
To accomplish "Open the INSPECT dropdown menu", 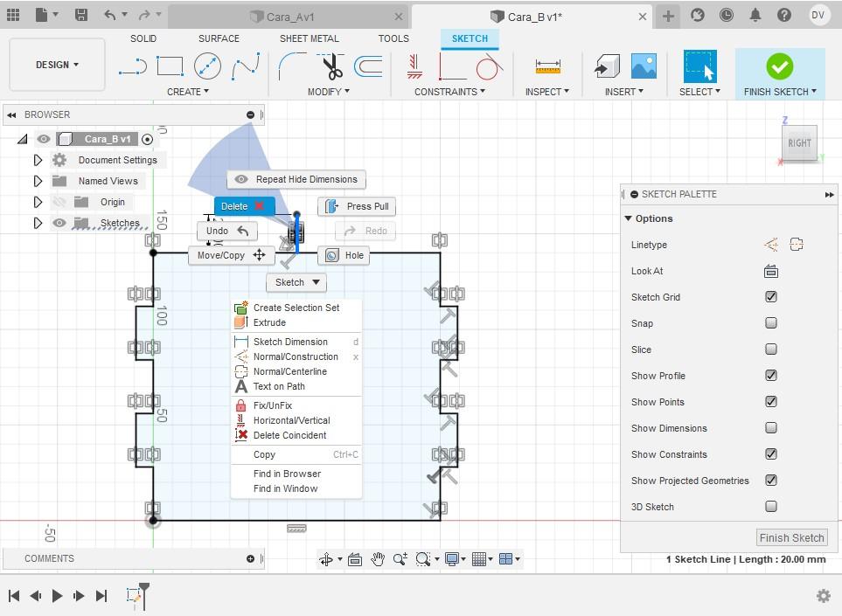I will [547, 92].
